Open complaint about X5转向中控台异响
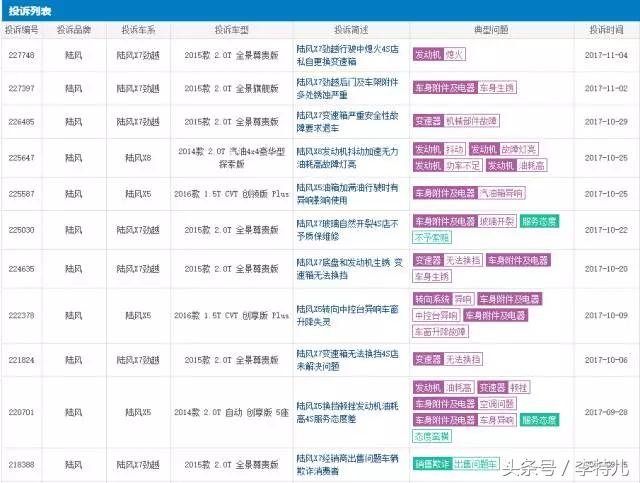This screenshot has height=483, width=640. point(347,315)
